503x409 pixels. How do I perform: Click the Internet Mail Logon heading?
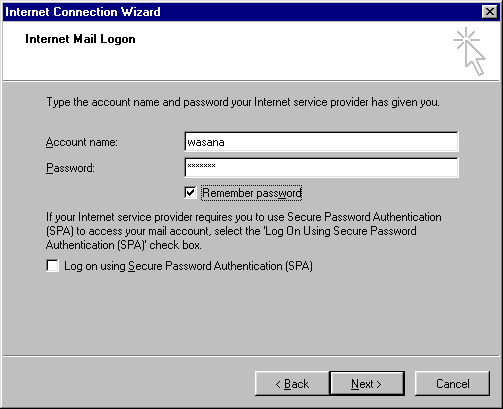[x=80, y=39]
